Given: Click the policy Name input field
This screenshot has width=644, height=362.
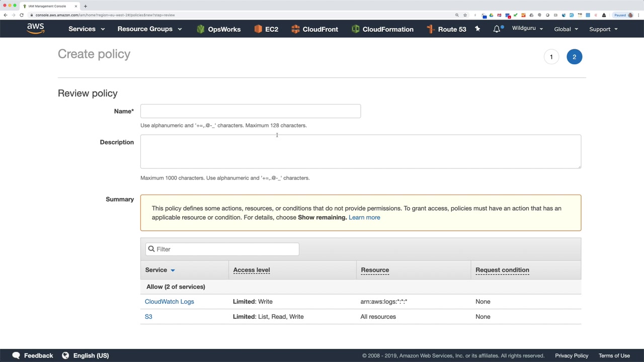Looking at the screenshot, I should (251, 111).
